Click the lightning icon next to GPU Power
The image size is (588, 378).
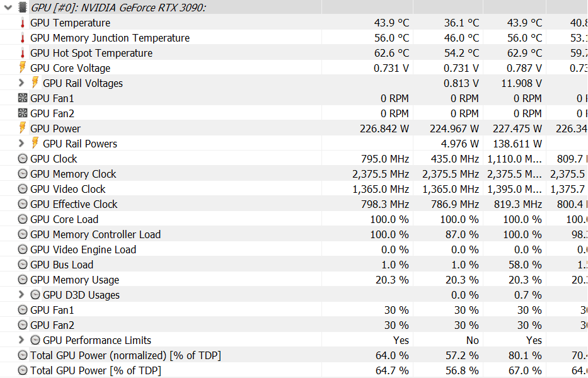point(23,129)
